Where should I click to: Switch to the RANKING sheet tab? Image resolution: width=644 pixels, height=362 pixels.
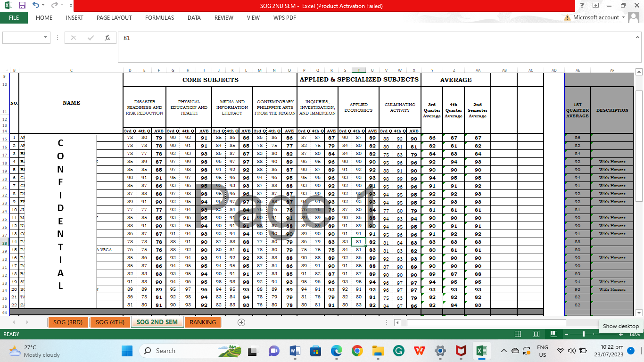point(203,322)
